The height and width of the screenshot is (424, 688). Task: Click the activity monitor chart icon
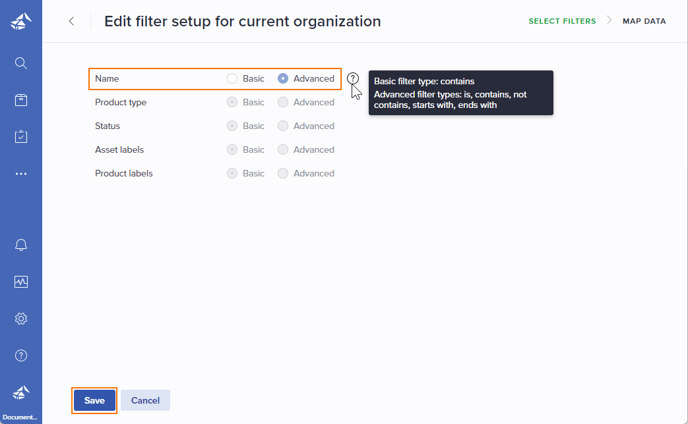coord(21,282)
